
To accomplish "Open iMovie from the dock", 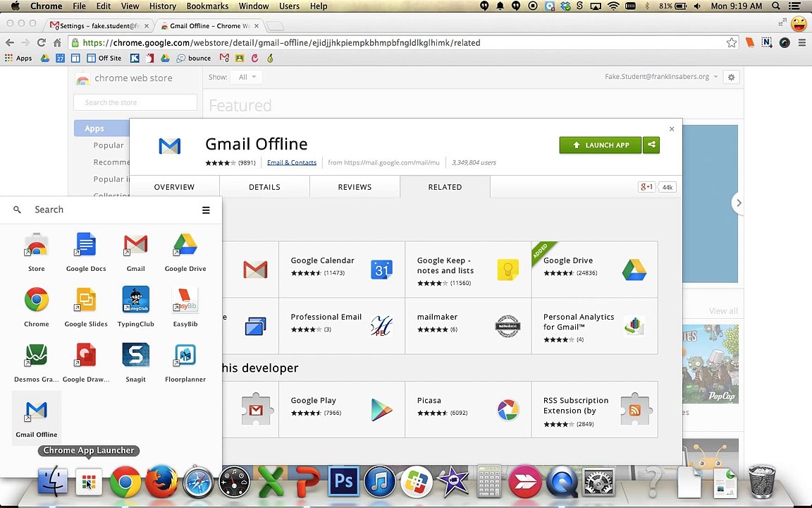I will [x=453, y=482].
